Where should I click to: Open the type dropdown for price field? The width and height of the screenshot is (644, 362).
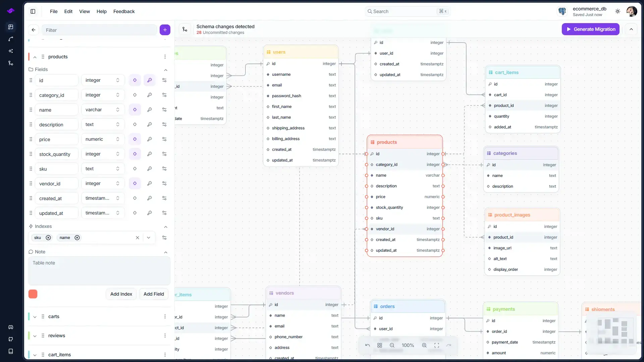pyautogui.click(x=103, y=139)
